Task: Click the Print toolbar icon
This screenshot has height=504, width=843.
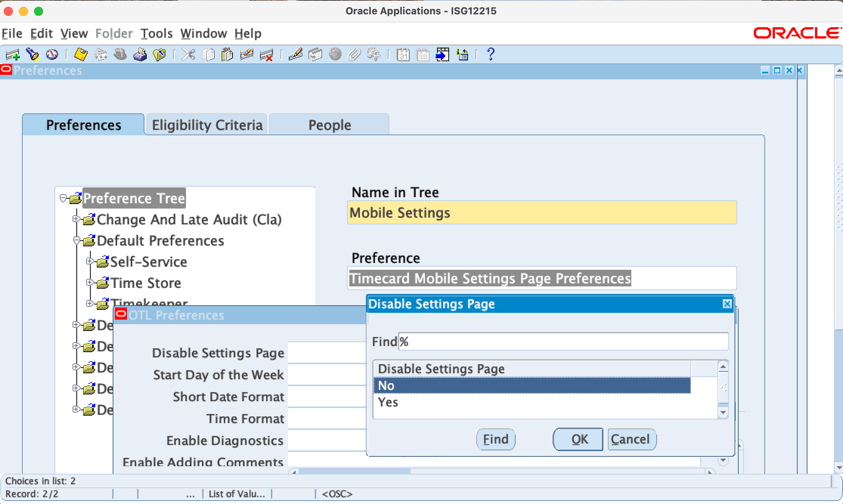Action: click(x=140, y=55)
